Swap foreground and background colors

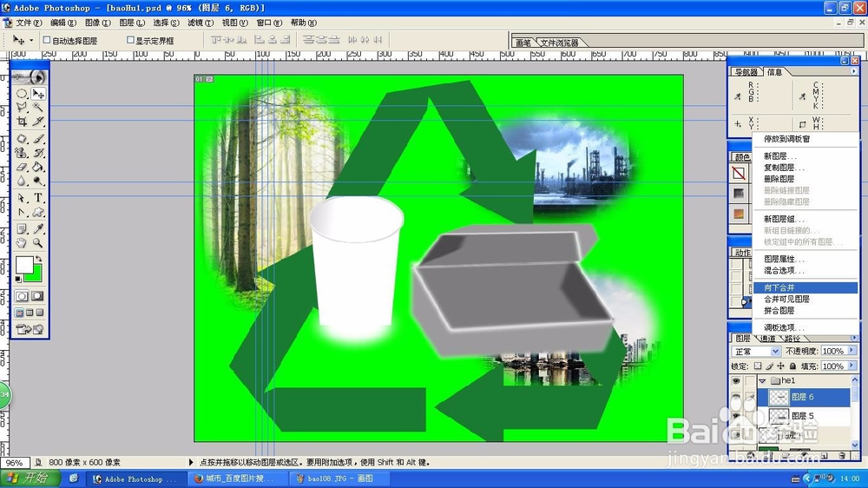click(39, 259)
